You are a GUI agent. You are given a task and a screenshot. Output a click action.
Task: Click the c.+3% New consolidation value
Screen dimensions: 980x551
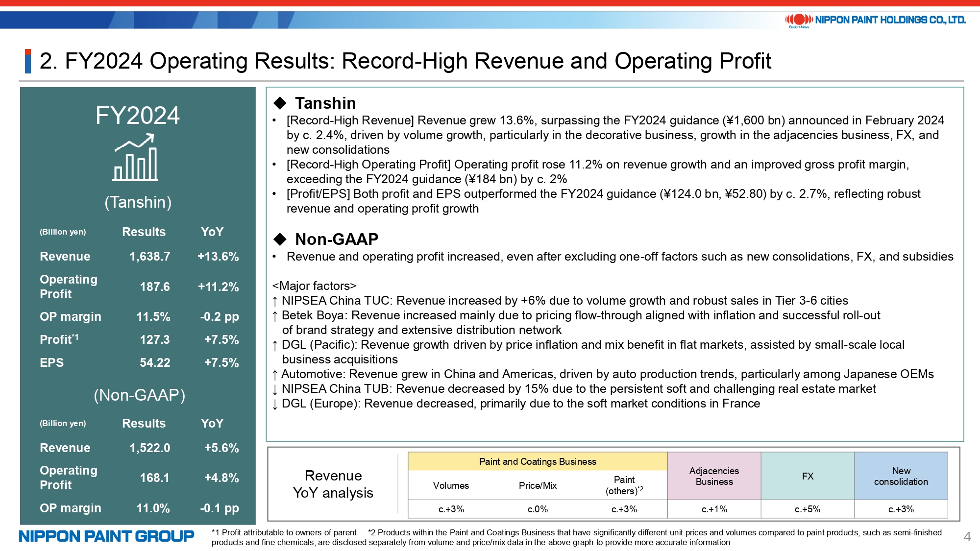pos(901,509)
